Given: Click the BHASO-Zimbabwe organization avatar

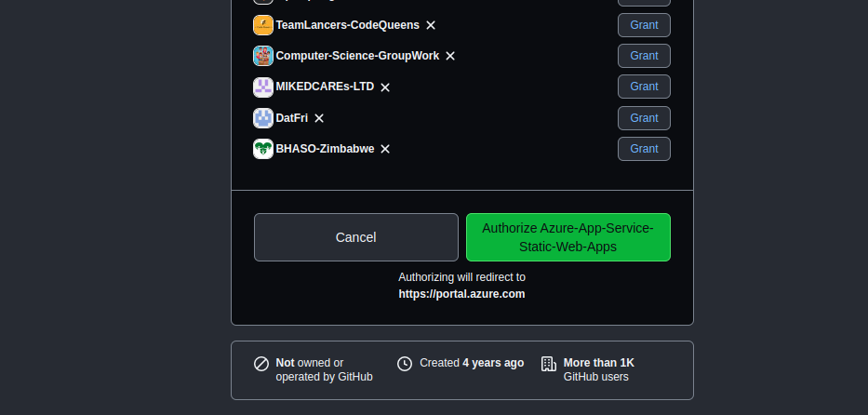Looking at the screenshot, I should pos(263,149).
